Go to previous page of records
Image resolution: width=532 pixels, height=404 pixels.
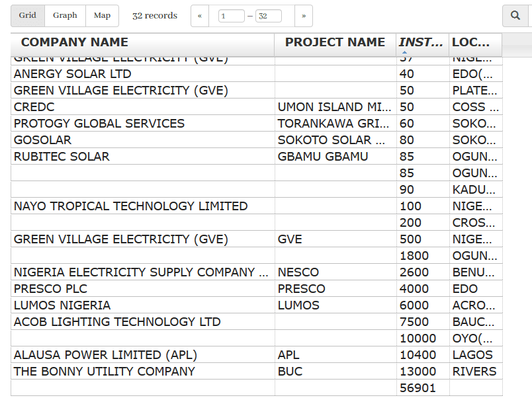[199, 16]
